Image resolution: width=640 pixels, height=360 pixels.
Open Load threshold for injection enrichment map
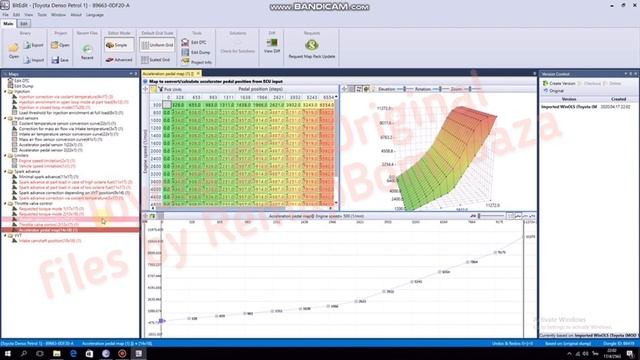click(71, 113)
